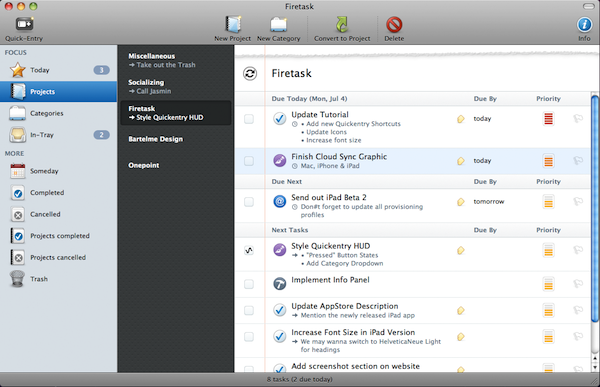The height and width of the screenshot is (387, 600).
Task: Toggle the flag on Send out iPad Beta 2
Action: tap(578, 201)
